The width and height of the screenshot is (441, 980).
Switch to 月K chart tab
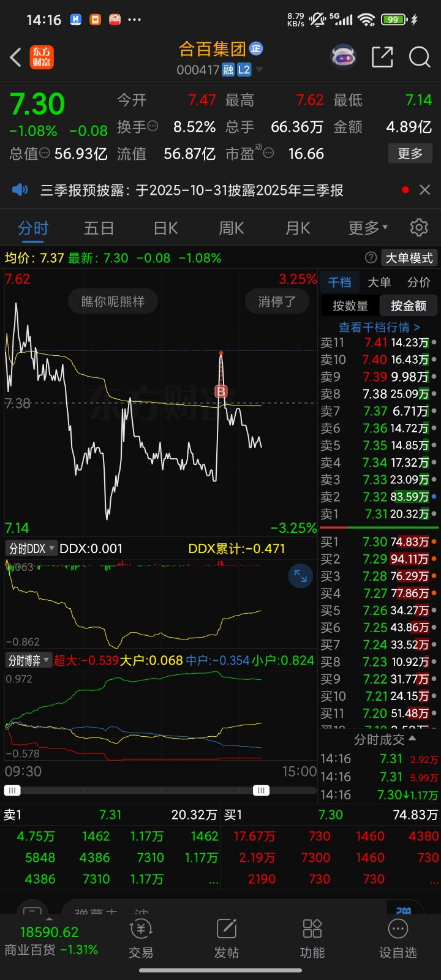coord(298,228)
